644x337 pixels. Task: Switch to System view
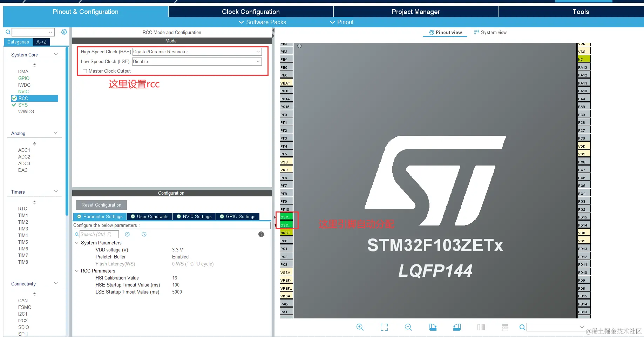490,32
